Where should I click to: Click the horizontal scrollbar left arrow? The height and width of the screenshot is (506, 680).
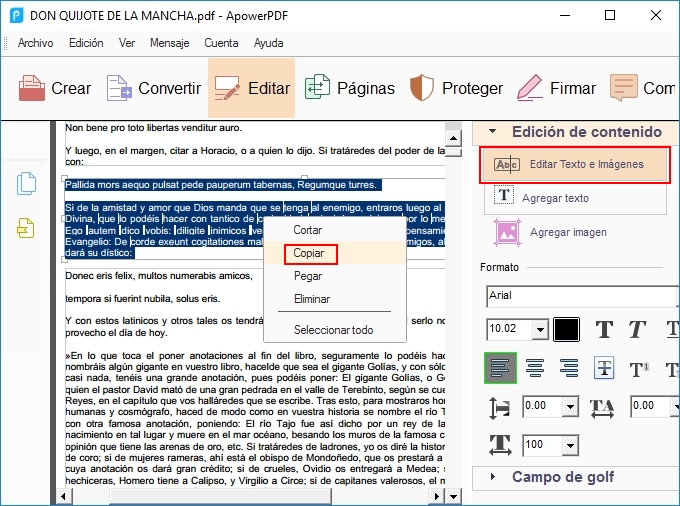pyautogui.click(x=63, y=496)
